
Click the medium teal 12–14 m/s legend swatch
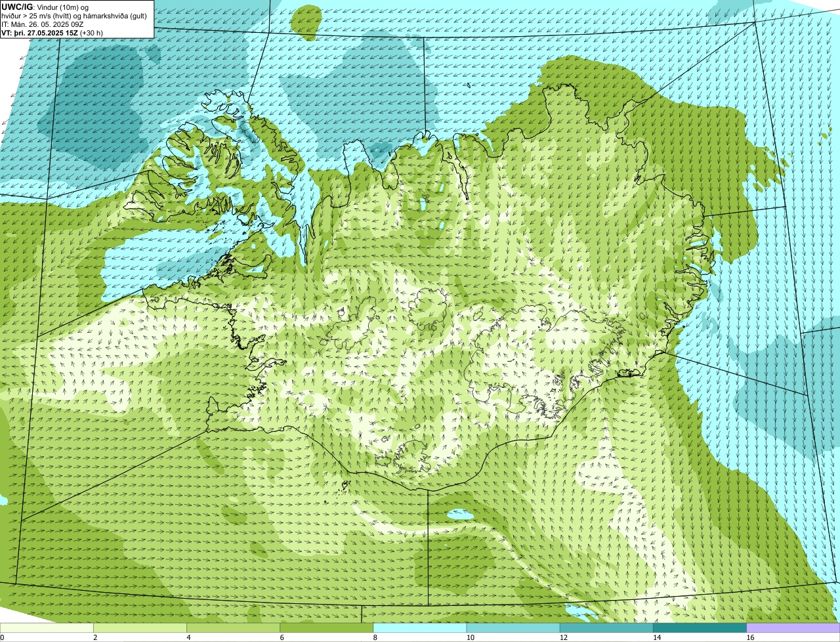[606, 628]
